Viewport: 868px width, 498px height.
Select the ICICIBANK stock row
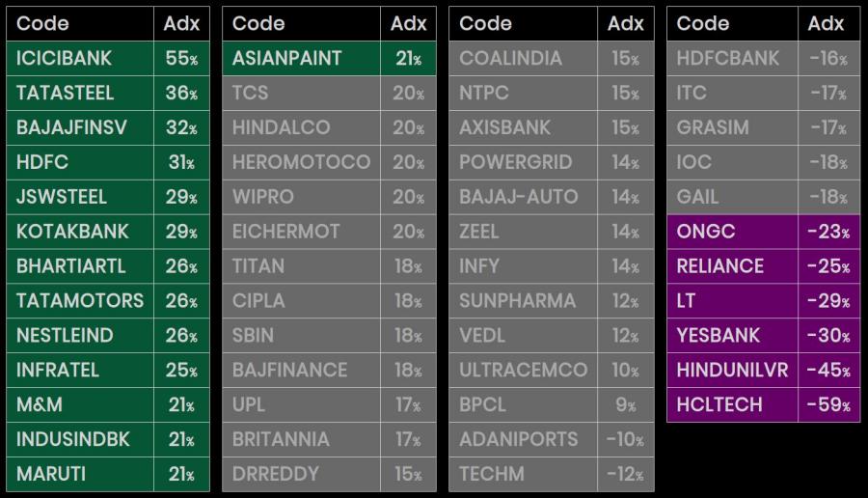coord(108,58)
